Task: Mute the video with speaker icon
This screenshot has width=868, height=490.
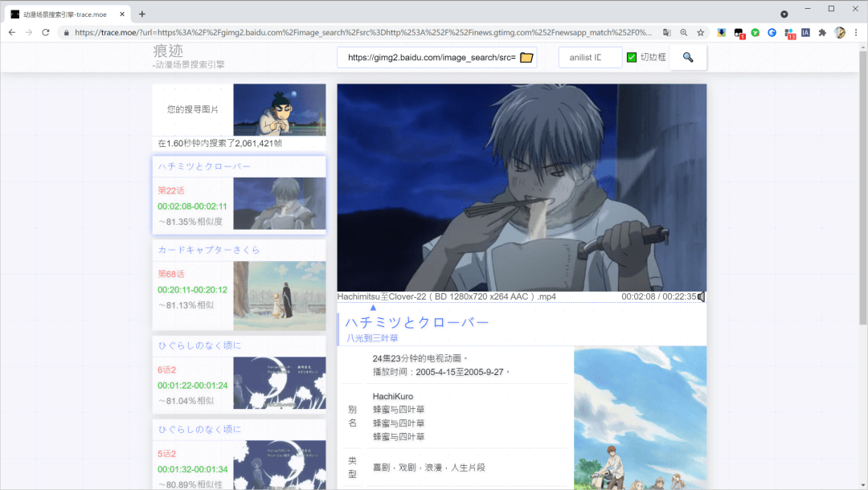Action: [x=702, y=297]
